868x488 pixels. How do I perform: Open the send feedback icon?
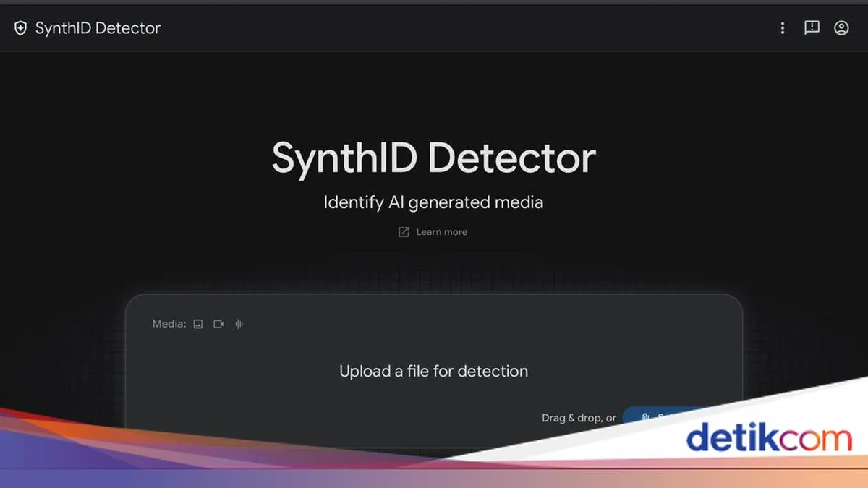click(812, 28)
